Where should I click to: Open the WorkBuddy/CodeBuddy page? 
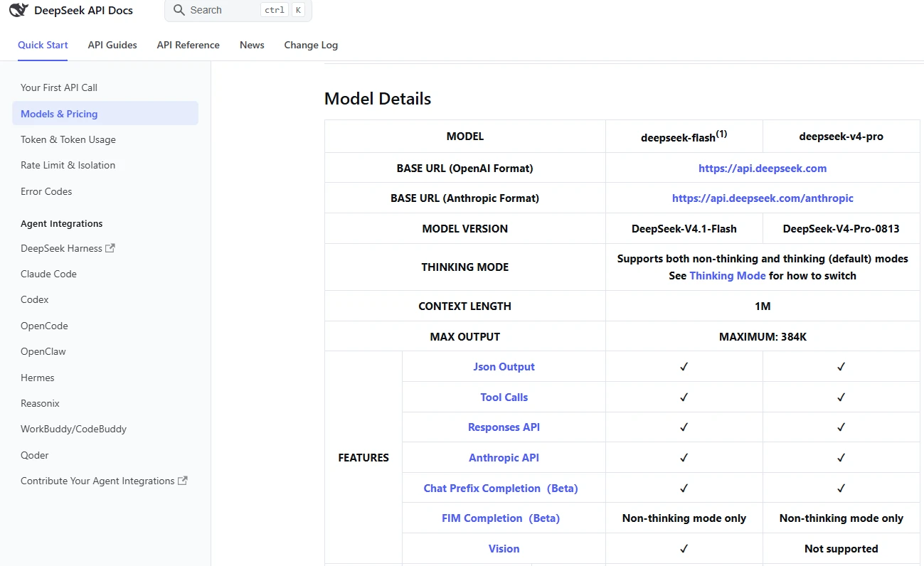[x=73, y=429]
